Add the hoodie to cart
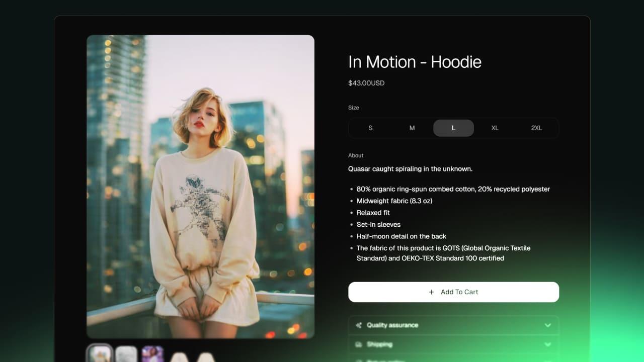Screen dimensions: 644x362 tap(453, 292)
